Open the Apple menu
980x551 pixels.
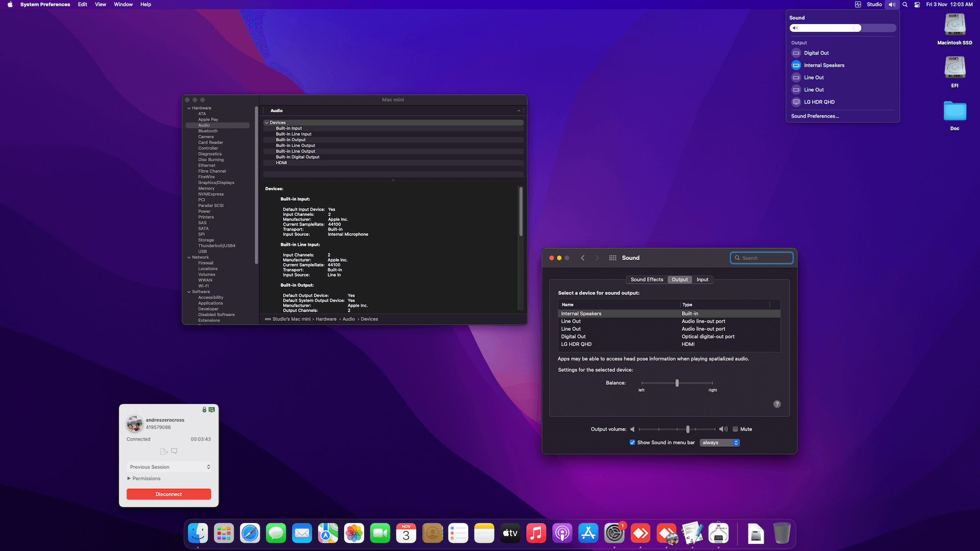(10, 4)
